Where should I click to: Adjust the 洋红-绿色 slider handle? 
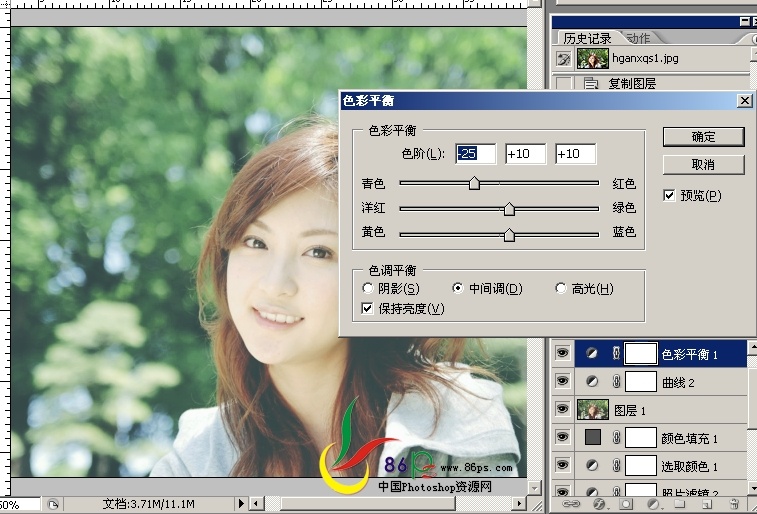pos(509,209)
